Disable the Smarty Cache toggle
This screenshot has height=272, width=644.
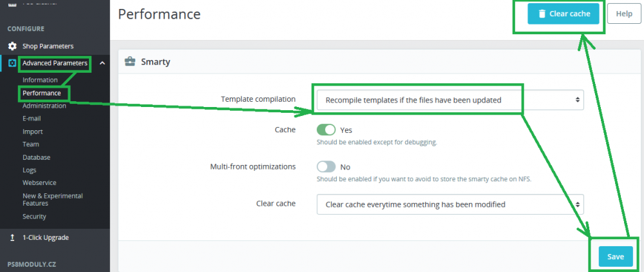pos(327,130)
